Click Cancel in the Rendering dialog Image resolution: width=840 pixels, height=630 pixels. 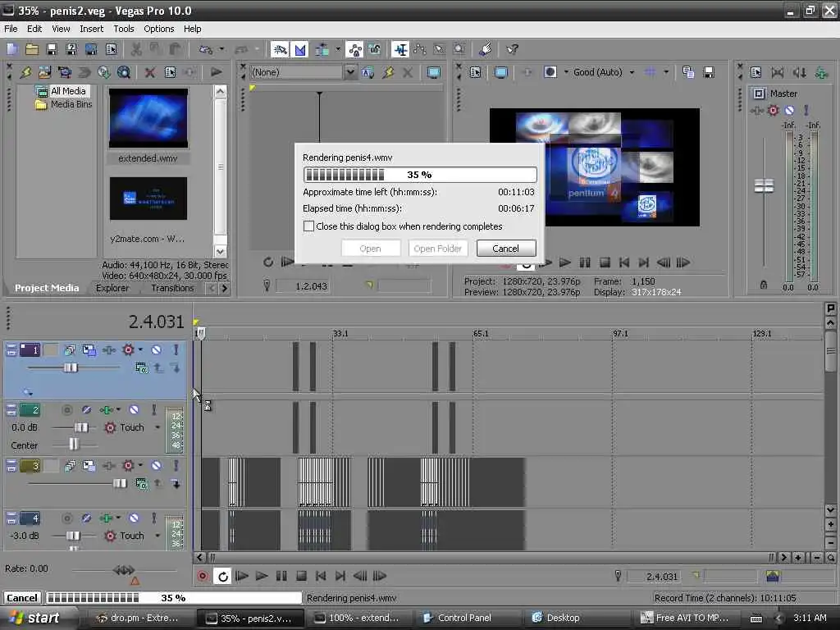pos(505,249)
